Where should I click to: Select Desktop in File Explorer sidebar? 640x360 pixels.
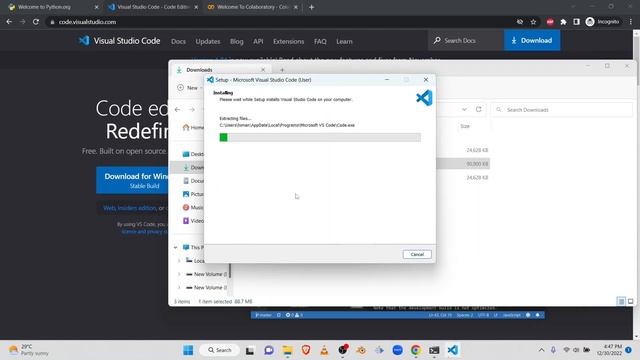pos(193,154)
